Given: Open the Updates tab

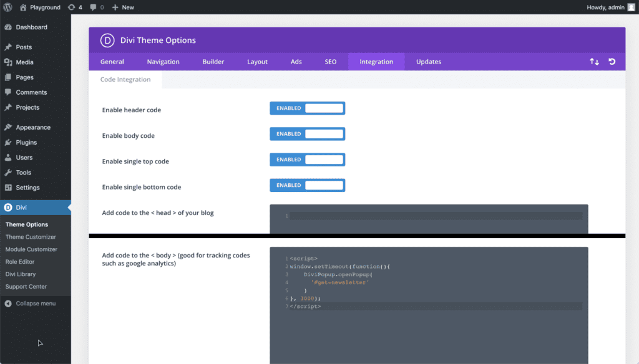Looking at the screenshot, I should click(428, 62).
